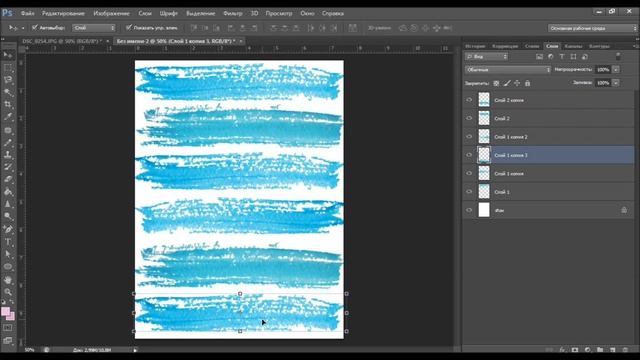Image resolution: width=640 pixels, height=360 pixels.
Task: Select the Sharpen/Blur tool
Action: click(8, 204)
